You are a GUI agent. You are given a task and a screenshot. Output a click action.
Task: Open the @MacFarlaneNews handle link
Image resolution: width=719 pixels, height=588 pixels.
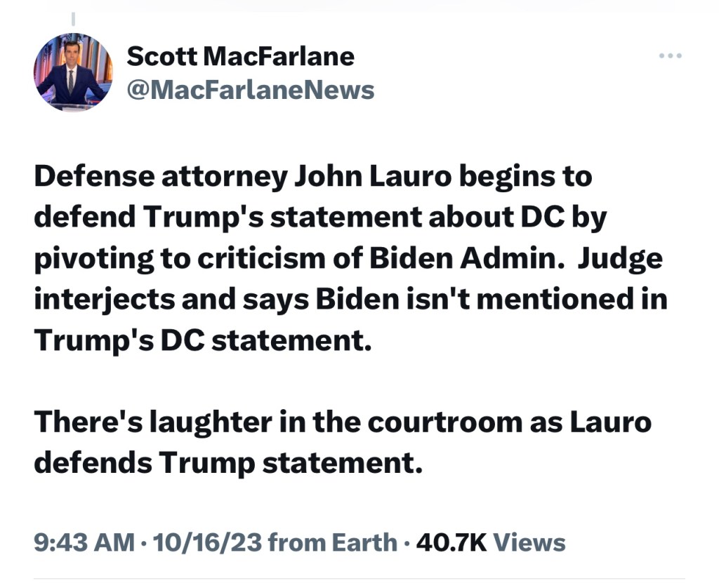tap(250, 90)
